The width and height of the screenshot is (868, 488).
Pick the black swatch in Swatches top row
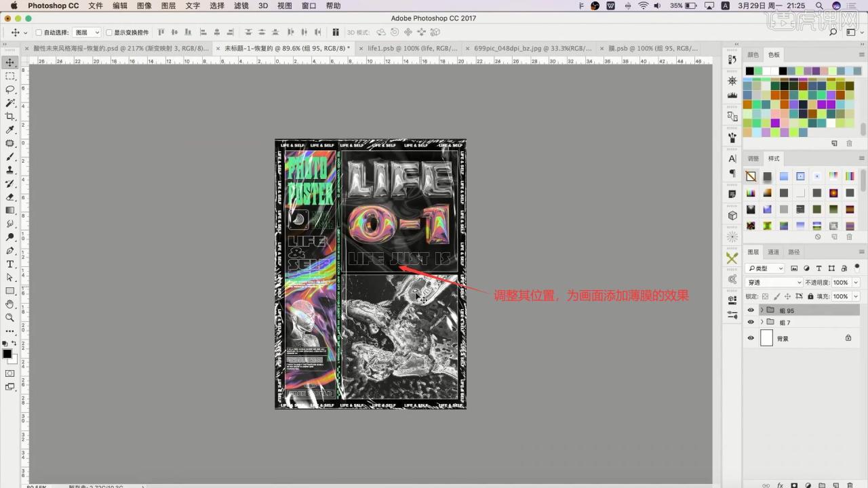(749, 70)
